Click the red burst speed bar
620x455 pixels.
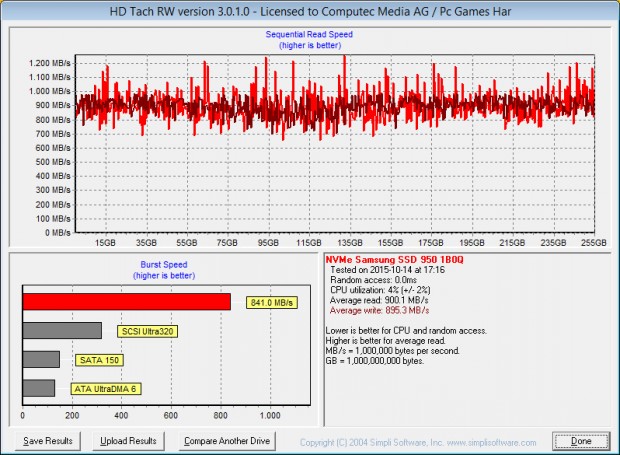(126, 302)
